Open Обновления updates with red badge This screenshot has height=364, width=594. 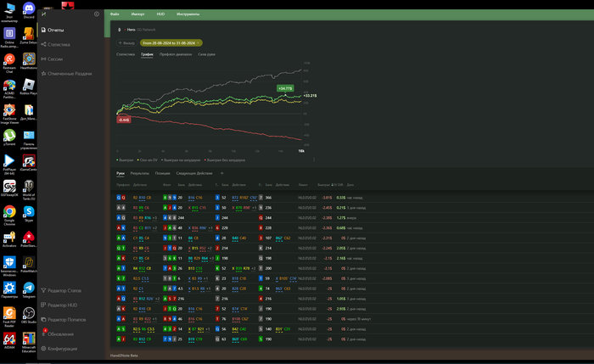click(x=61, y=333)
